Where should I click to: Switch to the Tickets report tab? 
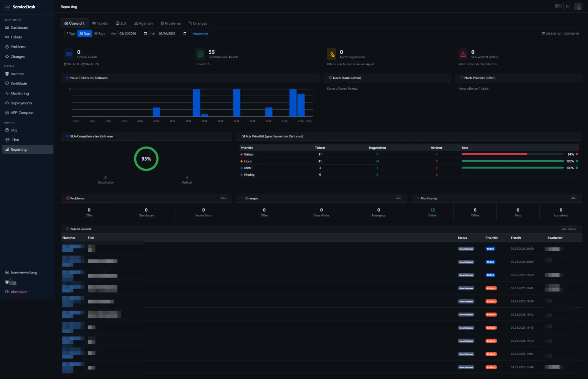pyautogui.click(x=100, y=23)
